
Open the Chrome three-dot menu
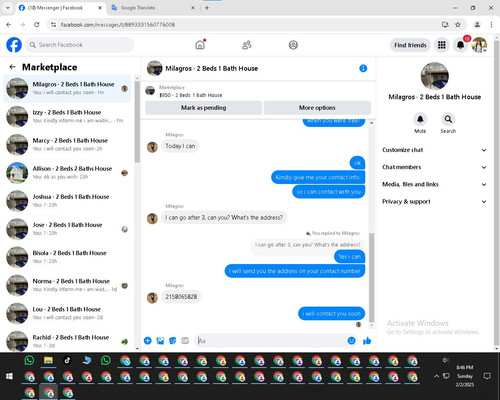(x=491, y=24)
